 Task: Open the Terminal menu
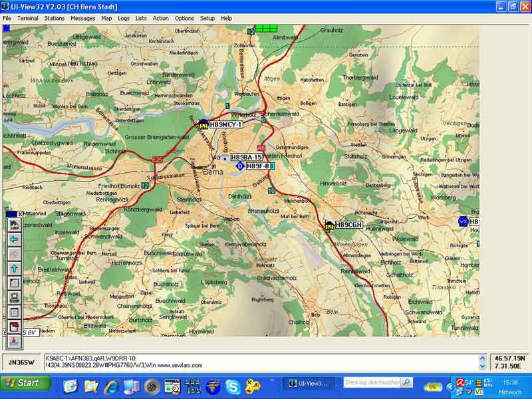point(28,19)
